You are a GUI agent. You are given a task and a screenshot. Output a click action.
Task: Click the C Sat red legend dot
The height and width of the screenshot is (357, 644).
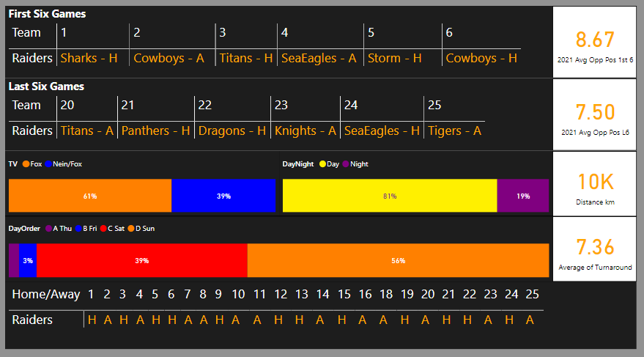pyautogui.click(x=103, y=229)
